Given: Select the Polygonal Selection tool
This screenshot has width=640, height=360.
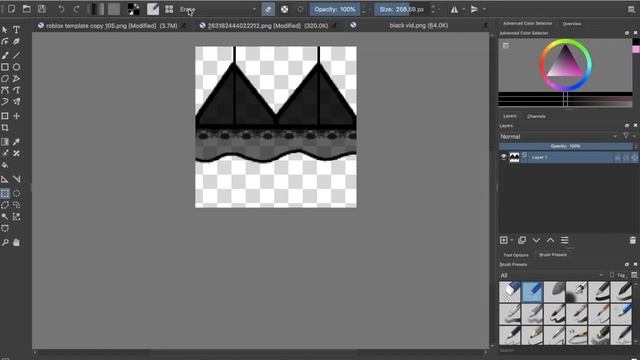Looking at the screenshot, I should [x=5, y=205].
